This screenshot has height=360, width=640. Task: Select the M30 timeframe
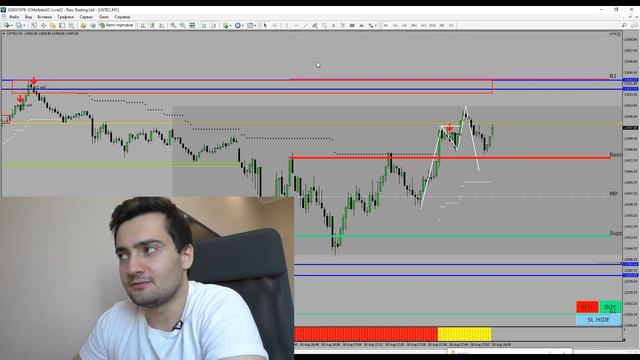click(414, 25)
